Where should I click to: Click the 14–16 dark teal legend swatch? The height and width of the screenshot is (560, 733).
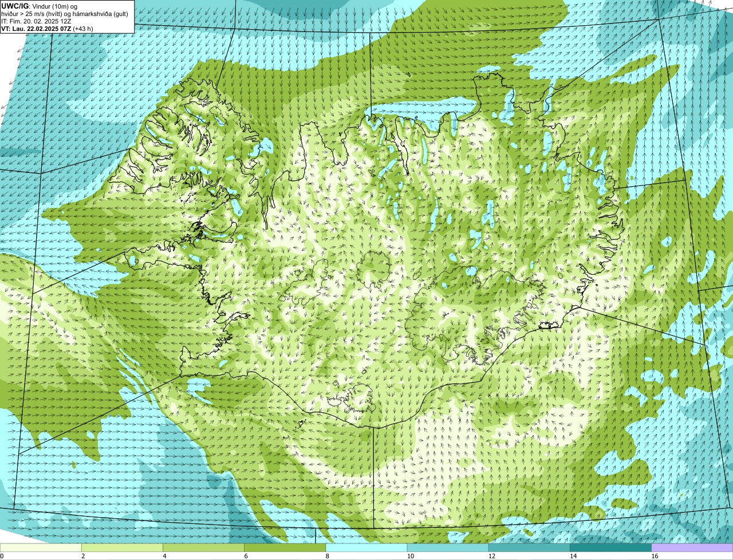(x=611, y=548)
